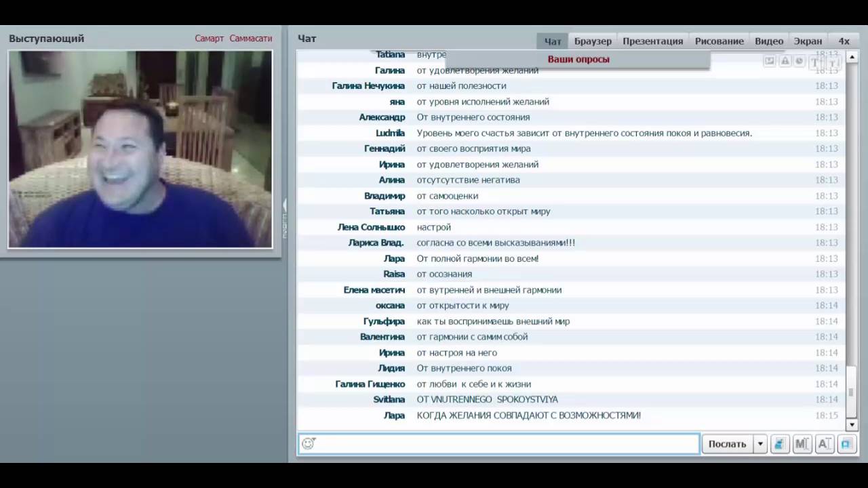Click username Елена масетич in chat

[374, 289]
